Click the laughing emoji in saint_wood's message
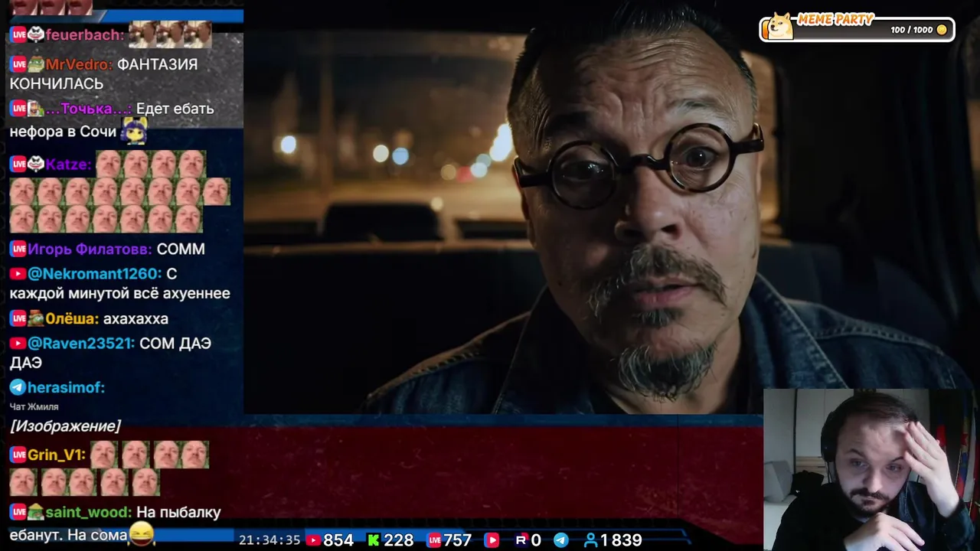Viewport: 980px width, 551px height. pos(142,533)
